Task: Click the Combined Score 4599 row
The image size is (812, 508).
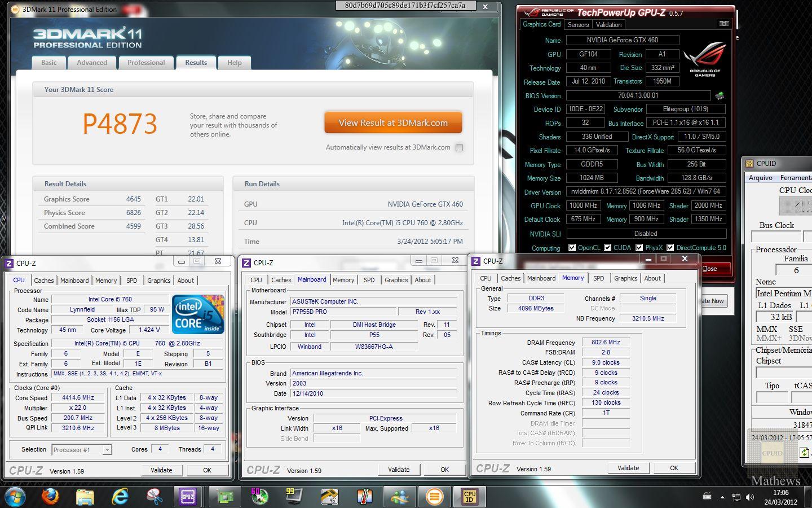Action: pos(92,226)
